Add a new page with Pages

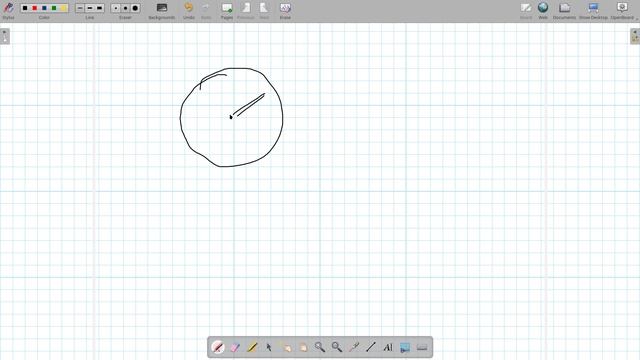227,10
